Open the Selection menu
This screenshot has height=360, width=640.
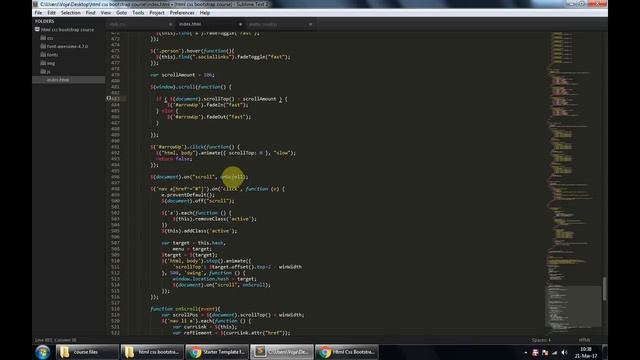point(71,13)
